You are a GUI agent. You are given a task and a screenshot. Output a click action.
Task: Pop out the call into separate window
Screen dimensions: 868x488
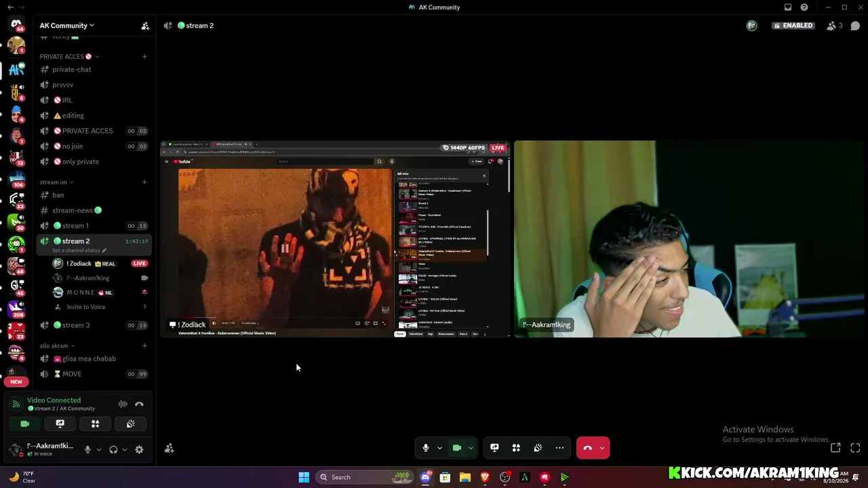click(835, 448)
